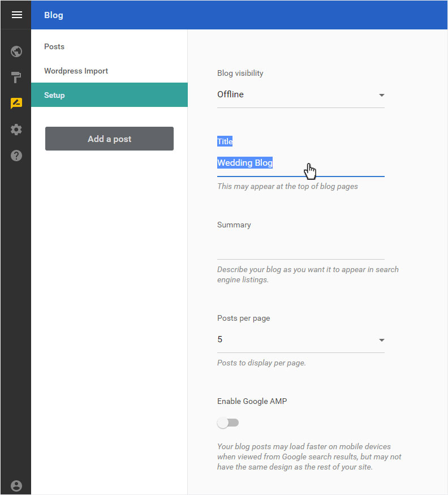Click into the Title input field
448x495 pixels.
pos(300,163)
